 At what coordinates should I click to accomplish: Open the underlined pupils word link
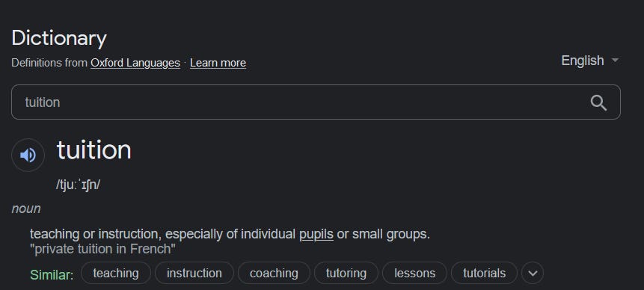[316, 234]
